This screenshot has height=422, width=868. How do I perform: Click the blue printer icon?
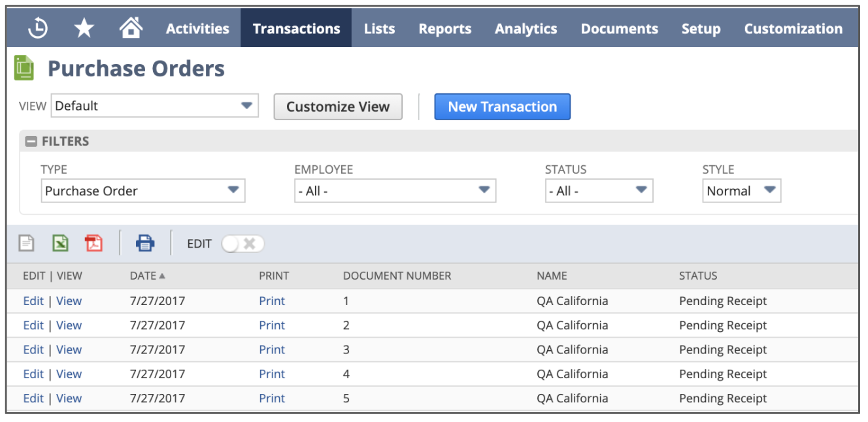[x=144, y=244]
